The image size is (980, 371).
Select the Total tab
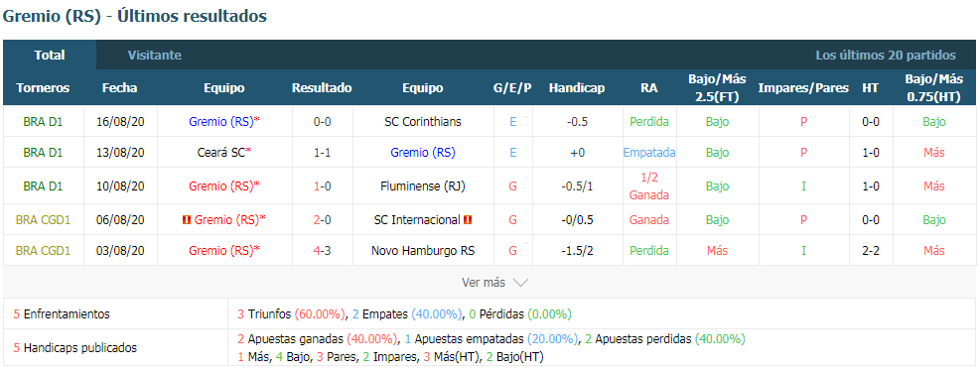[50, 55]
